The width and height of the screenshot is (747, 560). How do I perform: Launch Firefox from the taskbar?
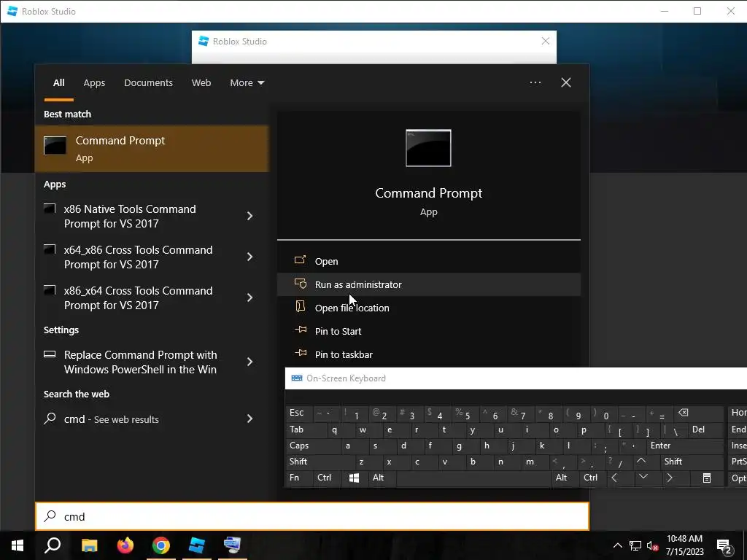click(125, 545)
